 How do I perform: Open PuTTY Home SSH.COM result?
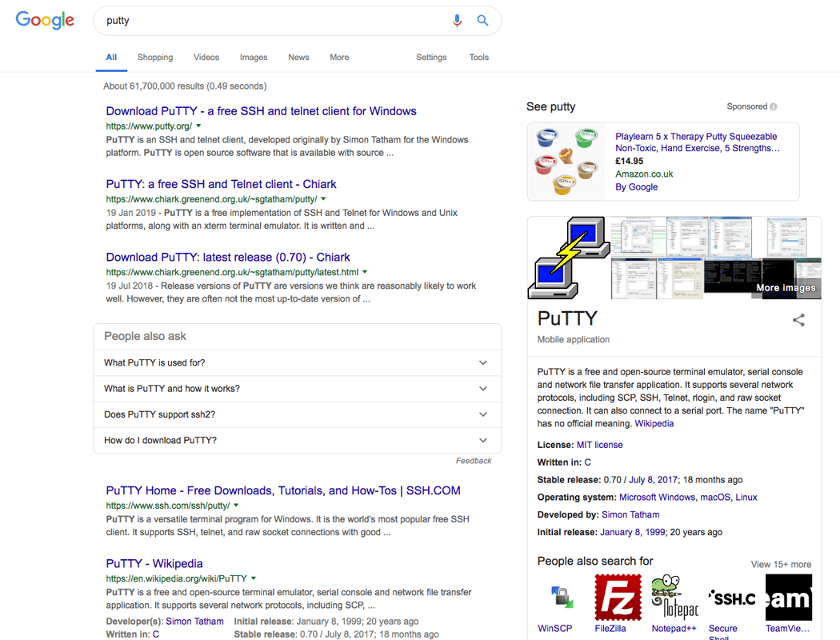[283, 490]
